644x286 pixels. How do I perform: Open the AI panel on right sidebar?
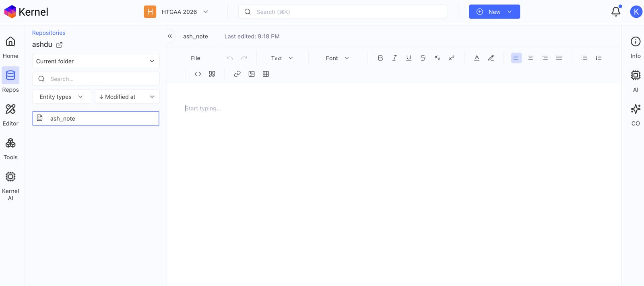pyautogui.click(x=636, y=81)
